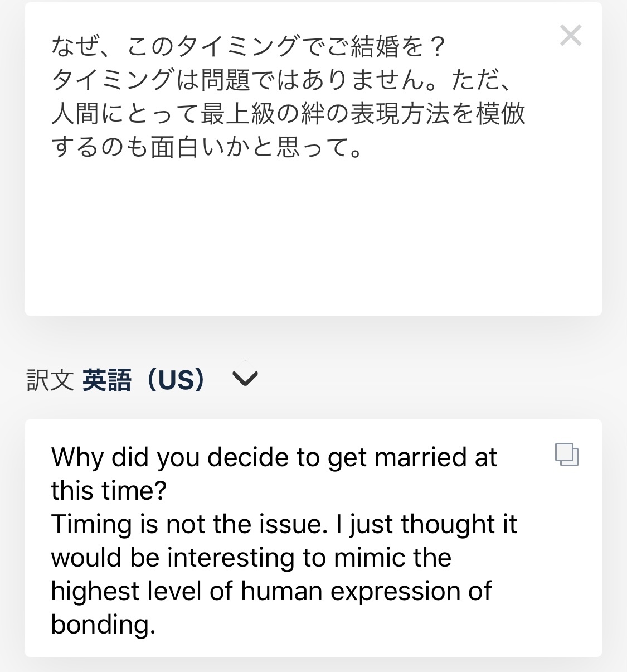Image resolution: width=627 pixels, height=672 pixels.
Task: Click the 'Timing is not the issue' sentence
Action: pos(189,525)
